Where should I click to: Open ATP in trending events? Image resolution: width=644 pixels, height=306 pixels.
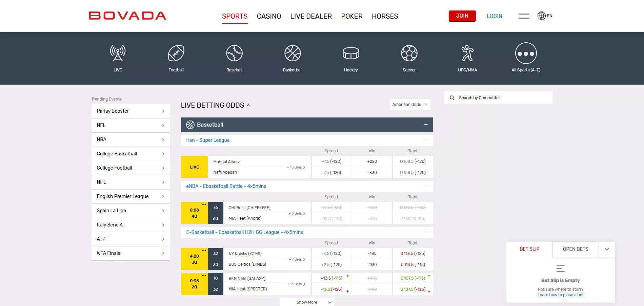tap(130, 239)
